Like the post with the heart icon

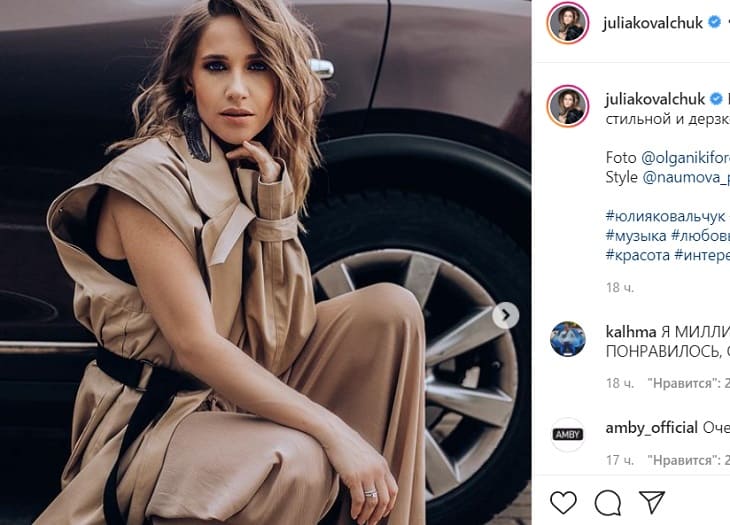pos(564,501)
